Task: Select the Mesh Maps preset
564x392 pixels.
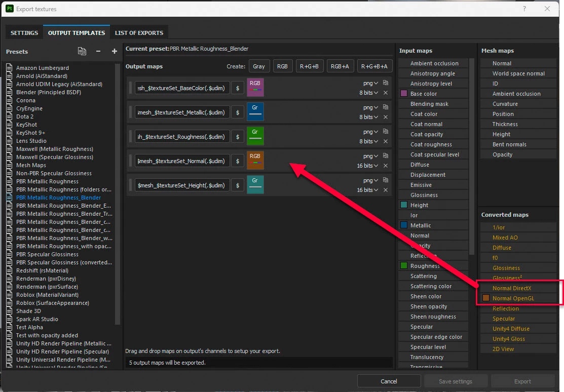Action: pos(31,165)
